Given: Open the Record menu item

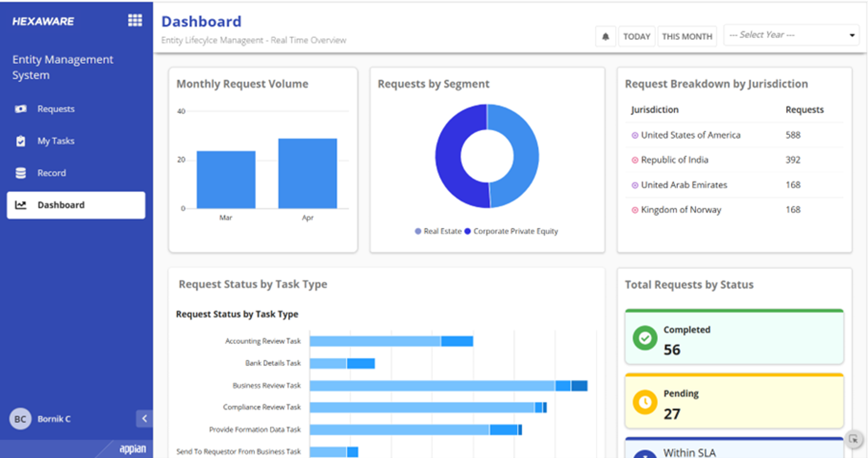Looking at the screenshot, I should click(76, 173).
